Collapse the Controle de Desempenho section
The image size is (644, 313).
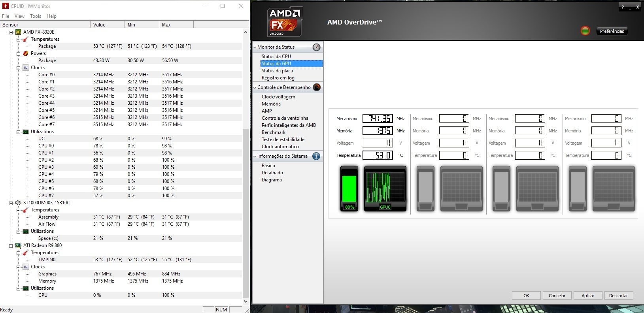click(255, 87)
